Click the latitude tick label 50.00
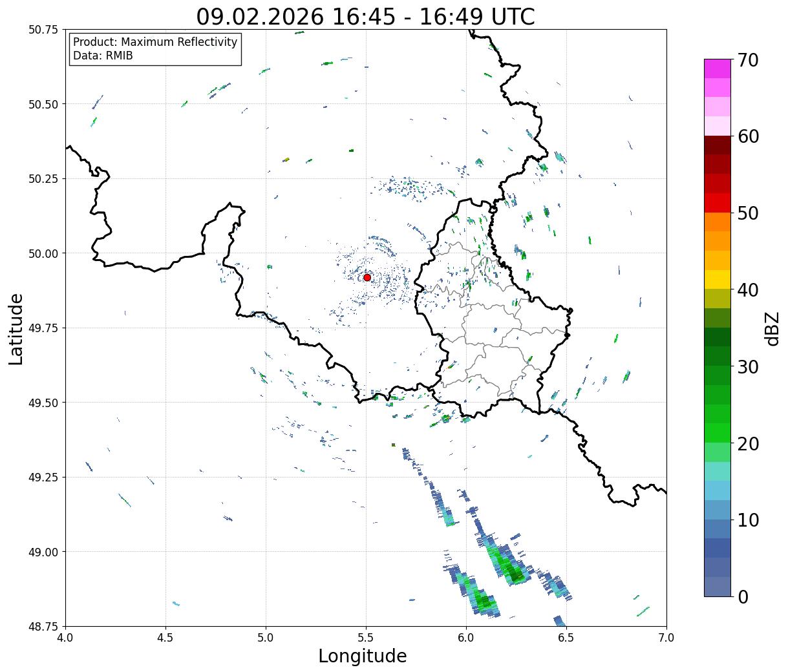The width and height of the screenshot is (788, 672). (x=43, y=253)
